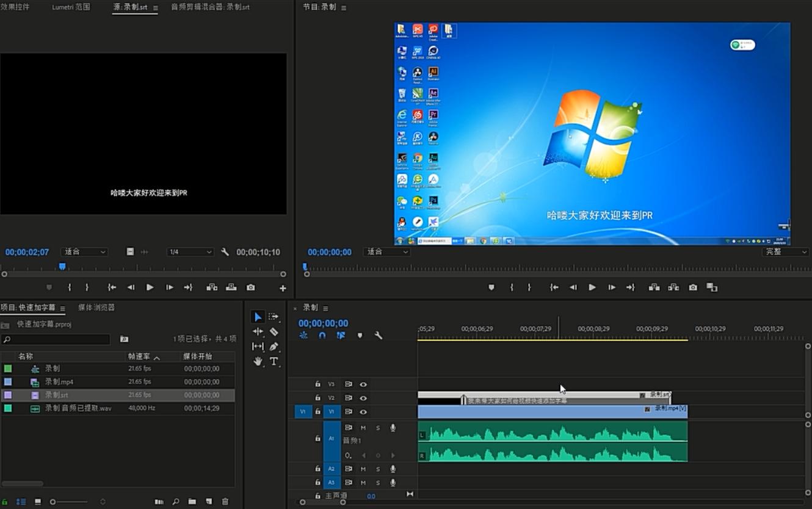Image resolution: width=812 pixels, height=509 pixels.
Task: Toggle snap magnet in timeline
Action: pos(322,336)
